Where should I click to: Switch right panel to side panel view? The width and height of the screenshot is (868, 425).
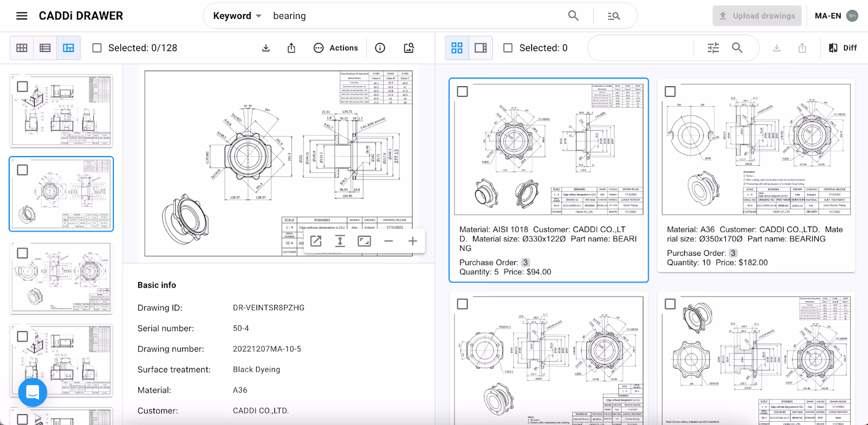(x=481, y=48)
